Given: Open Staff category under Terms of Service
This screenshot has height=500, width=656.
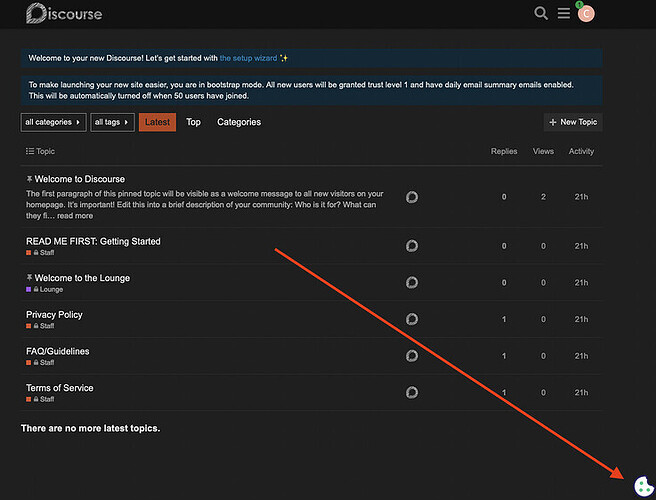Looking at the screenshot, I should coord(40,399).
